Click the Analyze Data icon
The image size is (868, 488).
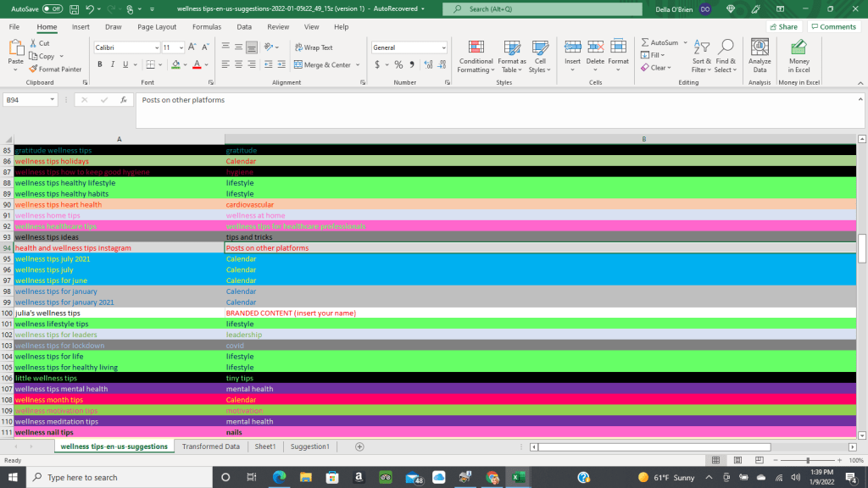coord(759,56)
